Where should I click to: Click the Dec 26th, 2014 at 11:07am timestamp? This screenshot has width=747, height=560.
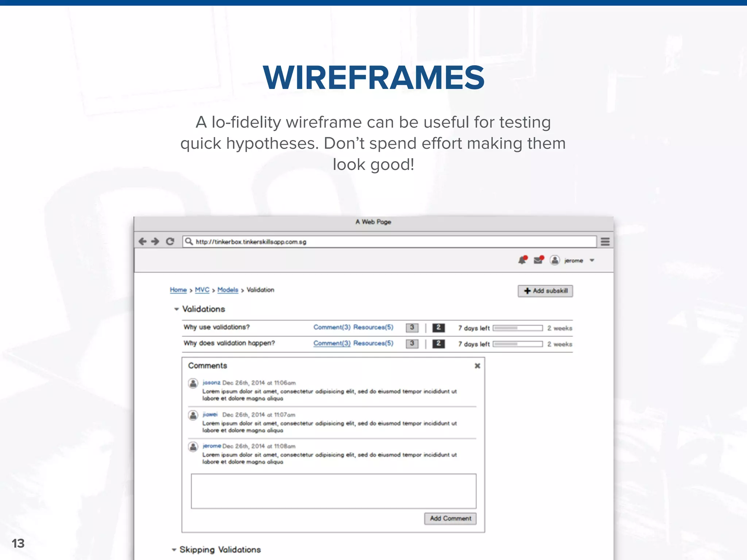click(x=259, y=415)
